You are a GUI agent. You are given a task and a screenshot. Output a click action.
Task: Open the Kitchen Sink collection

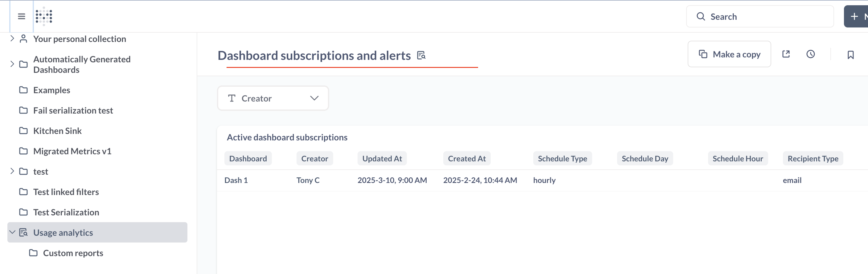[x=57, y=131]
